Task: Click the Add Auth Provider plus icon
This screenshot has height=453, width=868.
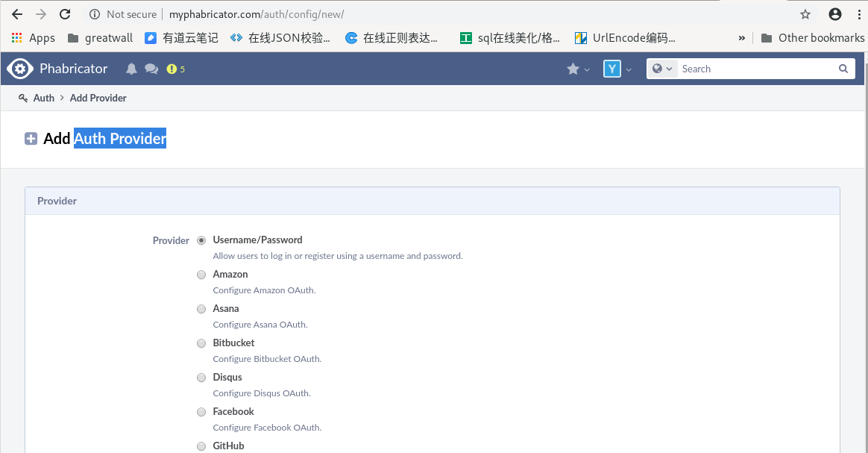Action: pos(31,138)
